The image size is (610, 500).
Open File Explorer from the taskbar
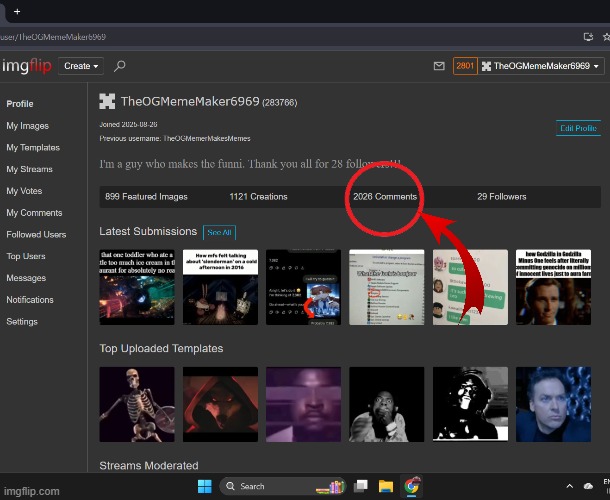click(x=386, y=486)
